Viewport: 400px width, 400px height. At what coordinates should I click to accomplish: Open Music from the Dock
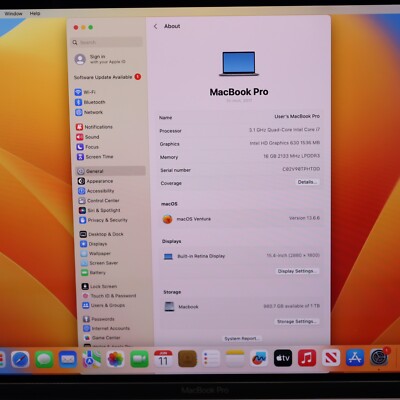tap(307, 358)
